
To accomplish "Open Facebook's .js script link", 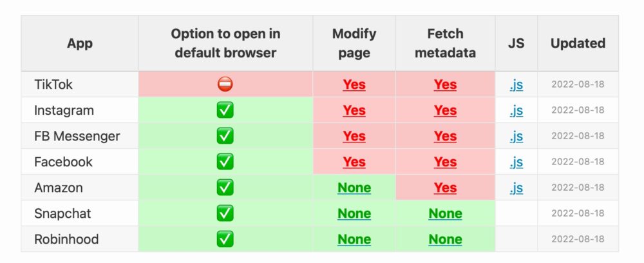I will (x=516, y=162).
